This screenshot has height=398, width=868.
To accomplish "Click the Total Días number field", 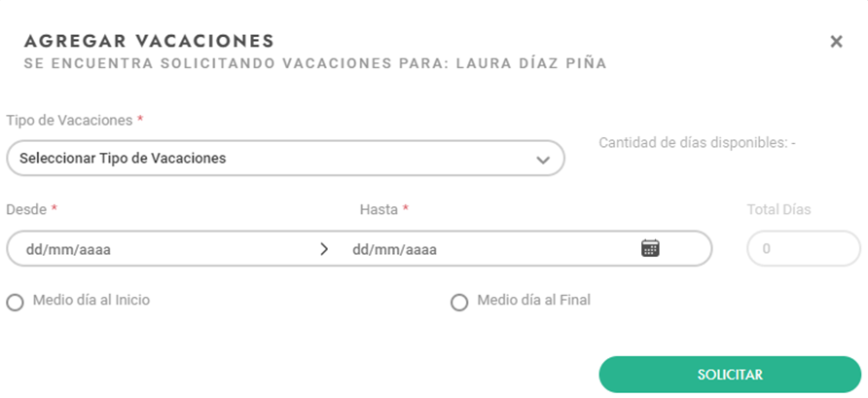I will pyautogui.click(x=804, y=248).
